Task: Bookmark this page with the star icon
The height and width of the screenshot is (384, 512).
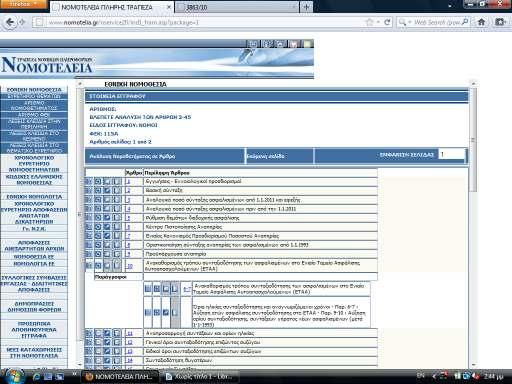Action: pos(369,22)
